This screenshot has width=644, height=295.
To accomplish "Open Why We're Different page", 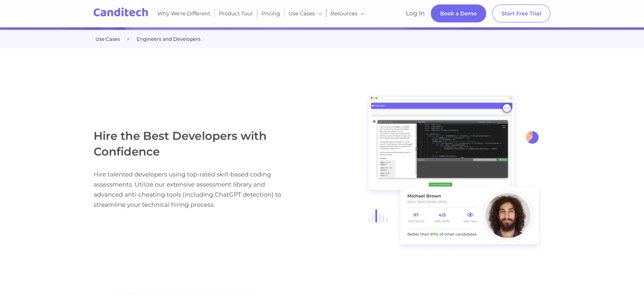I will pyautogui.click(x=184, y=14).
